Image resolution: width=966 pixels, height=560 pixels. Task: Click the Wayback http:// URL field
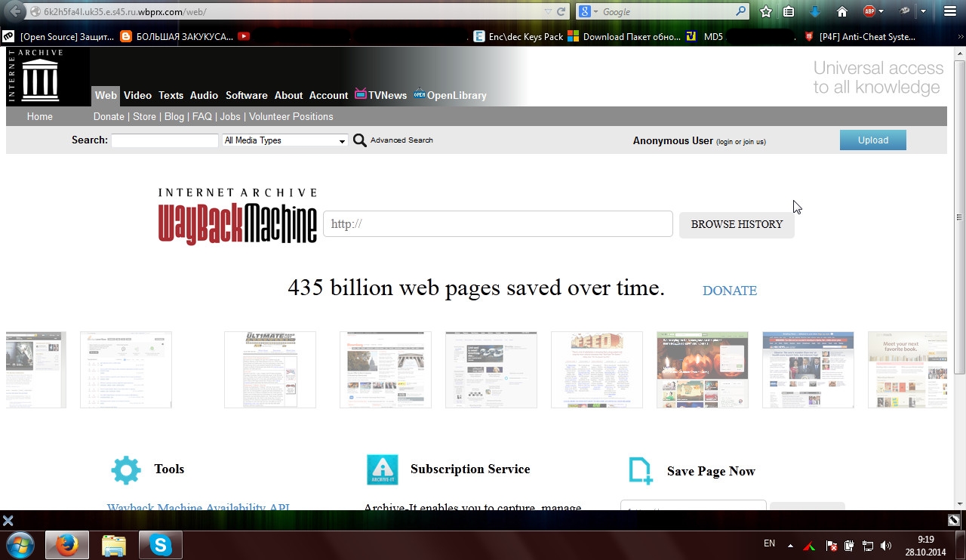pyautogui.click(x=498, y=224)
